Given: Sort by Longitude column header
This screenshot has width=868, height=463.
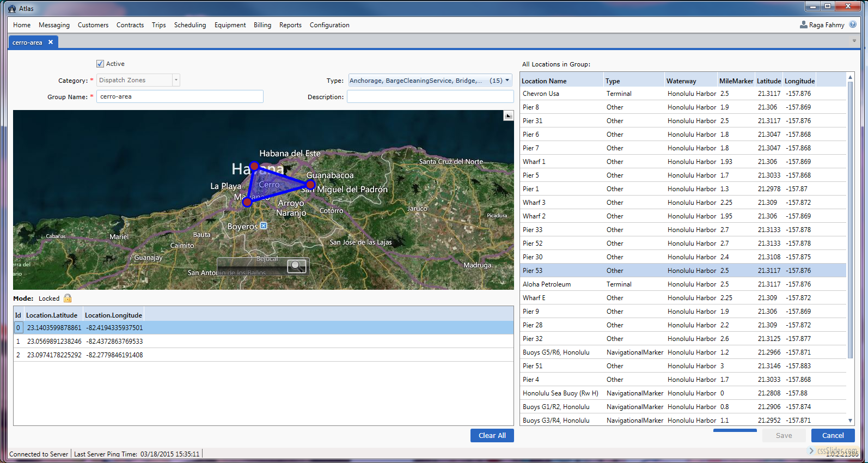Looking at the screenshot, I should coord(799,81).
